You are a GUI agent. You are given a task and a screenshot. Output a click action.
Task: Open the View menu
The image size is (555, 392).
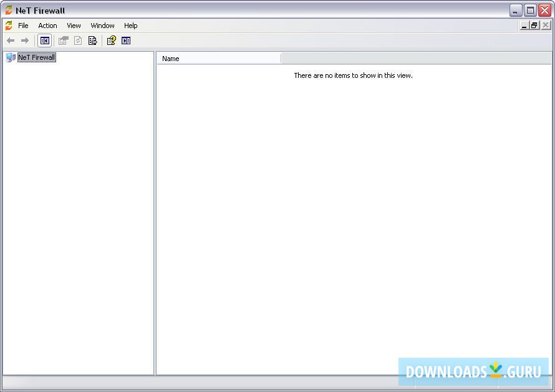pos(74,26)
